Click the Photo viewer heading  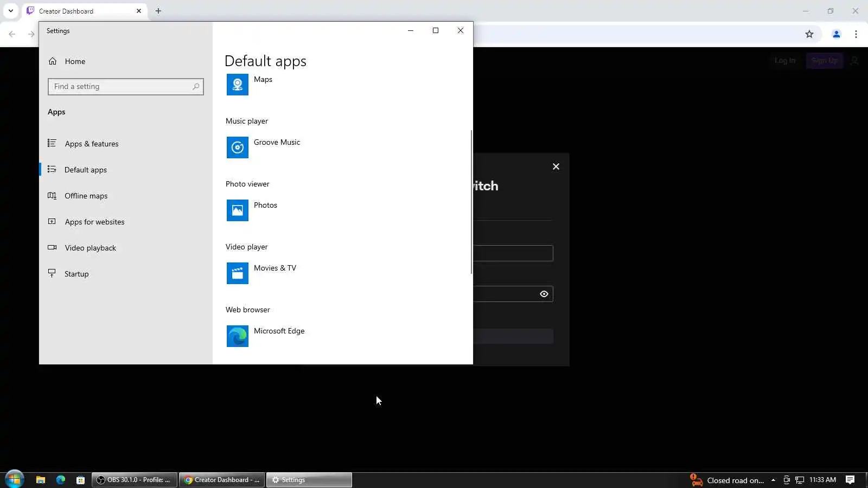[x=247, y=184]
